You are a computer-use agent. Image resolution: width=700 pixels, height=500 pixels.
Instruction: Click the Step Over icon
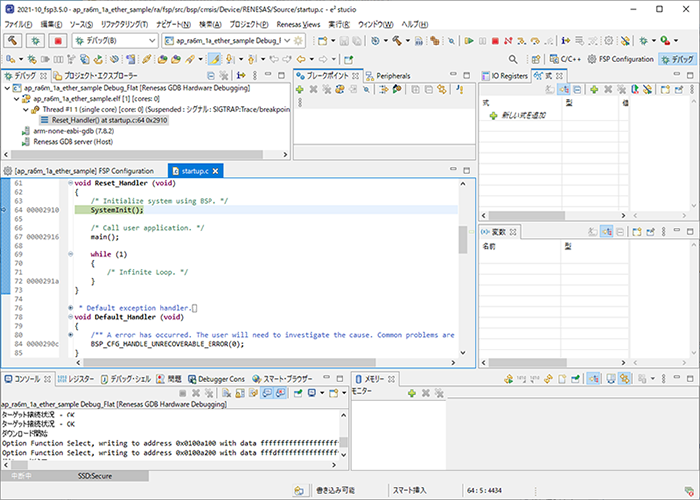(535, 41)
